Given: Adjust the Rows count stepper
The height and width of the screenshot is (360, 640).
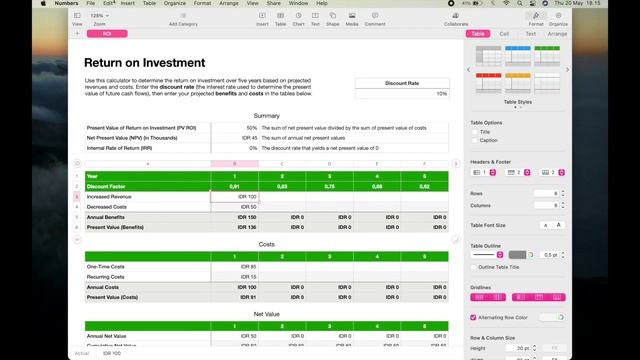Looking at the screenshot, I should click(x=563, y=193).
